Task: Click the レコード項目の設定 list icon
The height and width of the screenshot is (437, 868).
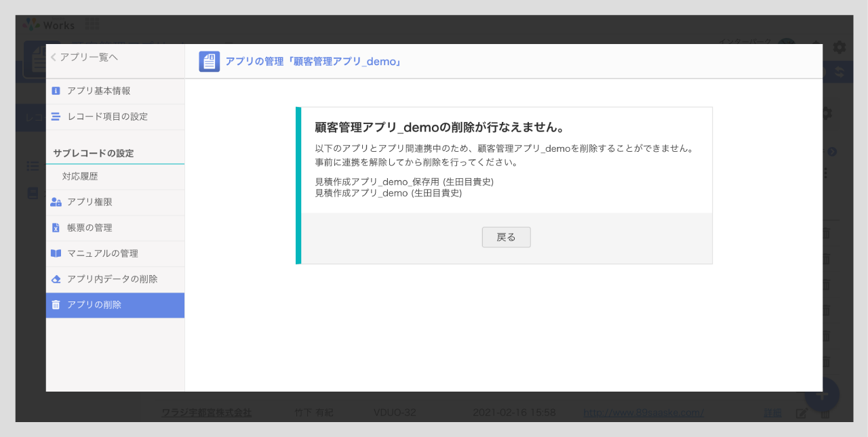Action: (x=56, y=117)
